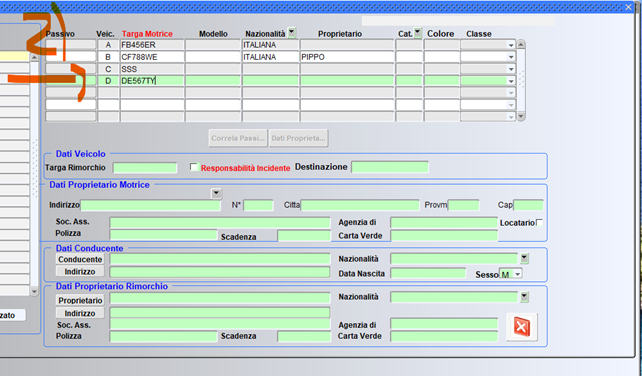Screen dimensions: 642x376
Task: Tick the Locatario checkbox
Action: pyautogui.click(x=539, y=222)
